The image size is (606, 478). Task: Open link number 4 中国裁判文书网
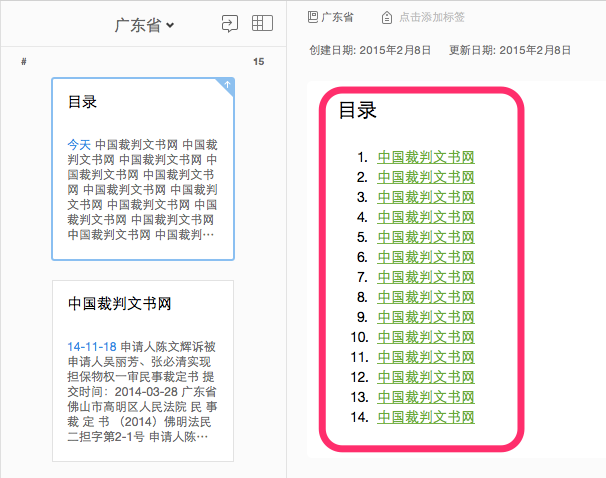(x=426, y=217)
